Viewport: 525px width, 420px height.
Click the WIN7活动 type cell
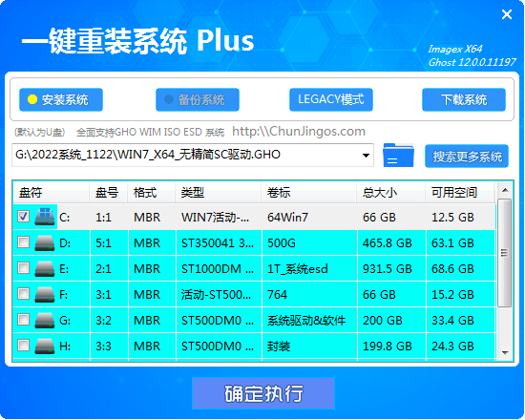219,218
